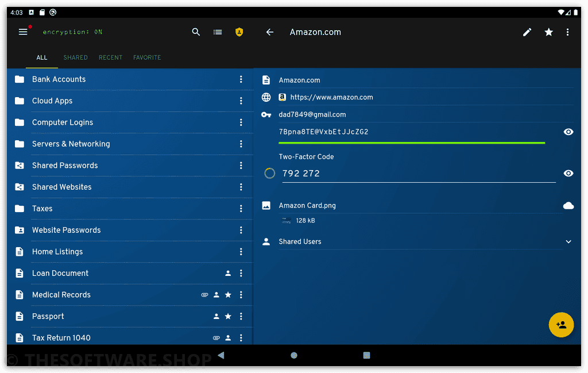Open the Medical Records record
Screen dimensions: 588x373
(130, 295)
